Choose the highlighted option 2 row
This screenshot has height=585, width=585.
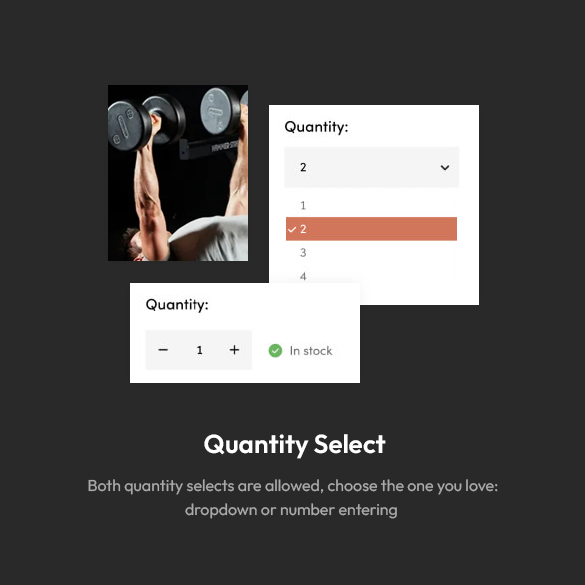click(371, 229)
